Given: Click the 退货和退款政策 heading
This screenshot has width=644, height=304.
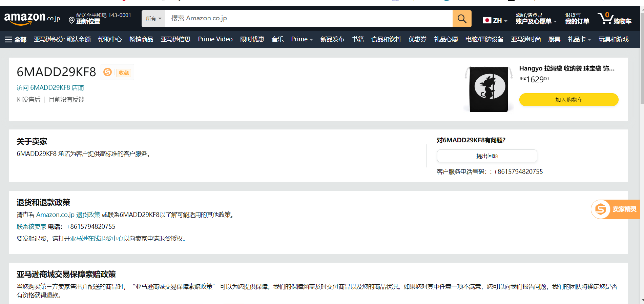Looking at the screenshot, I should coord(43,203).
